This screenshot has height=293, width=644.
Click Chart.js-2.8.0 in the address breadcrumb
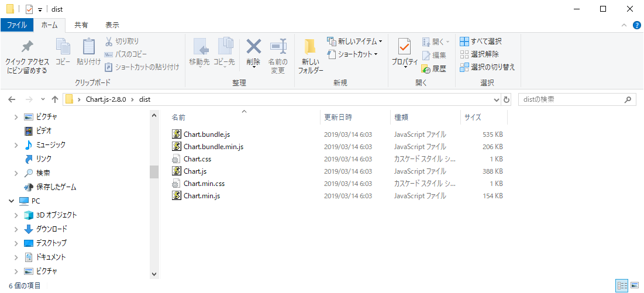click(106, 99)
